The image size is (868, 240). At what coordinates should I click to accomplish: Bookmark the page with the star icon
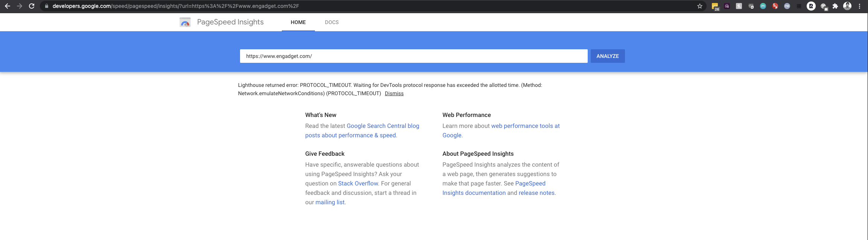click(700, 6)
